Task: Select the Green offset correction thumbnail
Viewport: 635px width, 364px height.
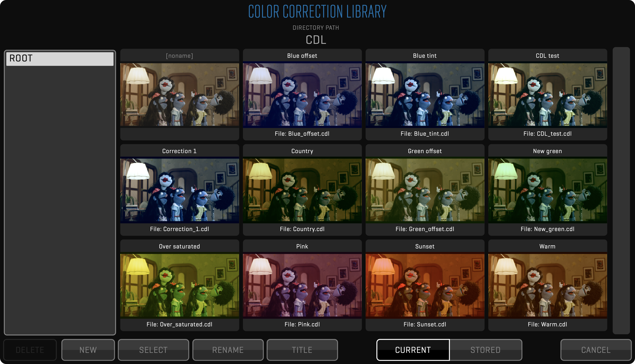Action: tap(425, 190)
